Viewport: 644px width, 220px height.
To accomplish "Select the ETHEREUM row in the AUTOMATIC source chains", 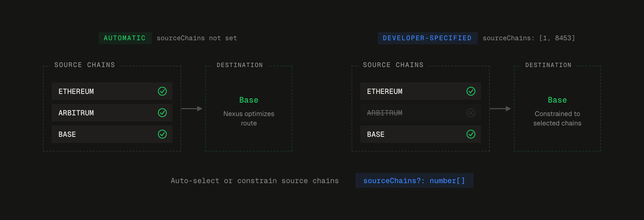I will pyautogui.click(x=112, y=91).
